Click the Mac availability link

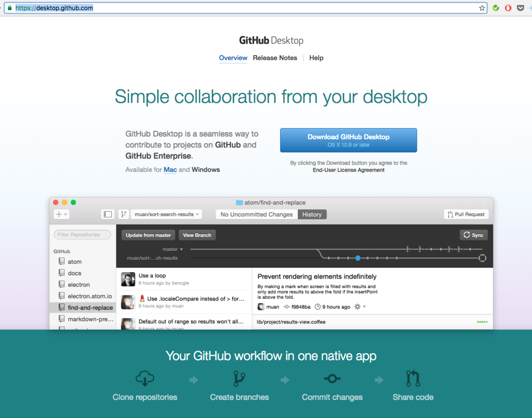pos(171,170)
